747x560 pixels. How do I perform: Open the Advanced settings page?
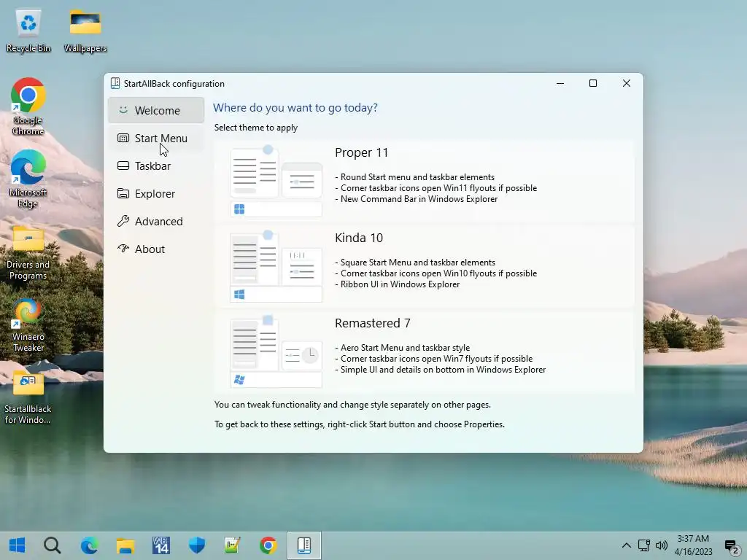pos(156,221)
